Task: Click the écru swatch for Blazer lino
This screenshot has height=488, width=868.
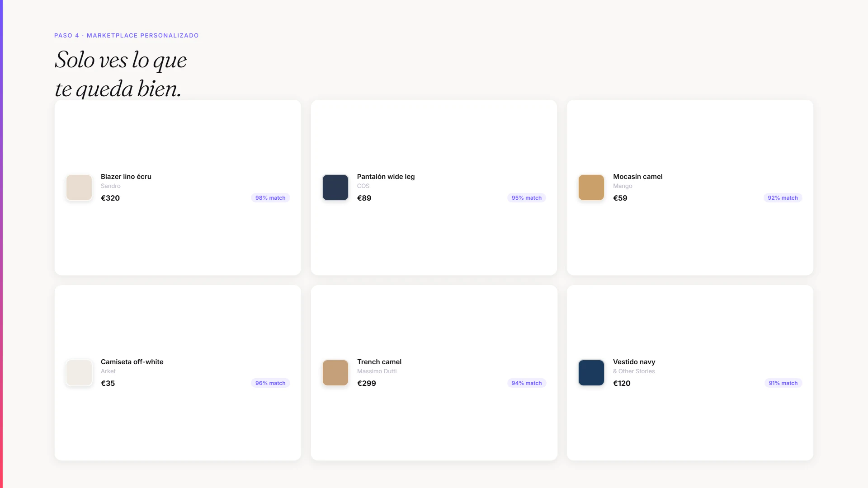Action: coord(79,188)
